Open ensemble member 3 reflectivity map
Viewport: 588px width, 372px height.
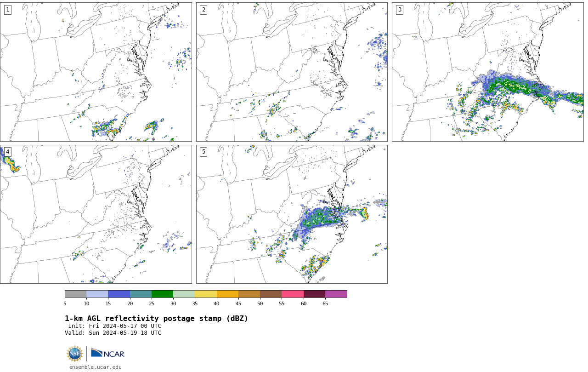point(487,72)
